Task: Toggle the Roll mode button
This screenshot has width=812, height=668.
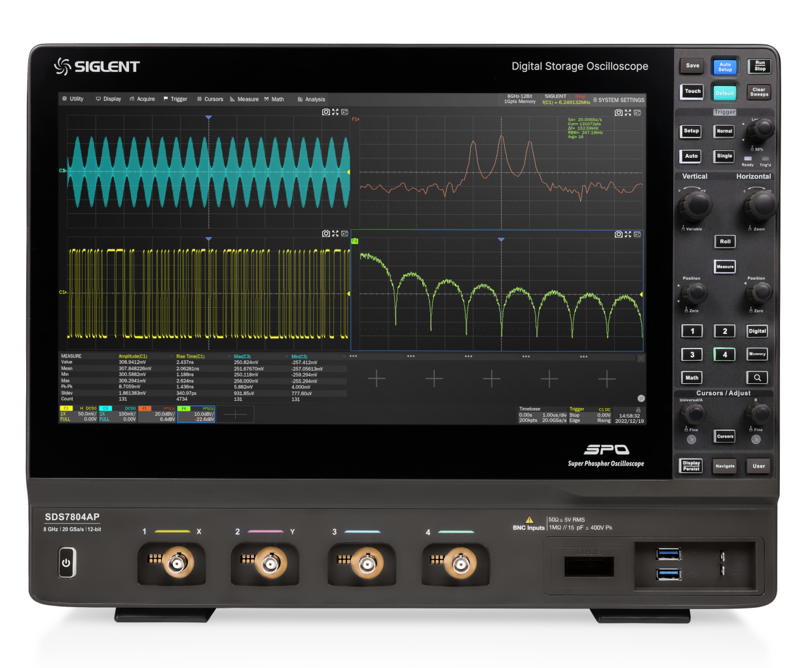Action: click(x=725, y=242)
